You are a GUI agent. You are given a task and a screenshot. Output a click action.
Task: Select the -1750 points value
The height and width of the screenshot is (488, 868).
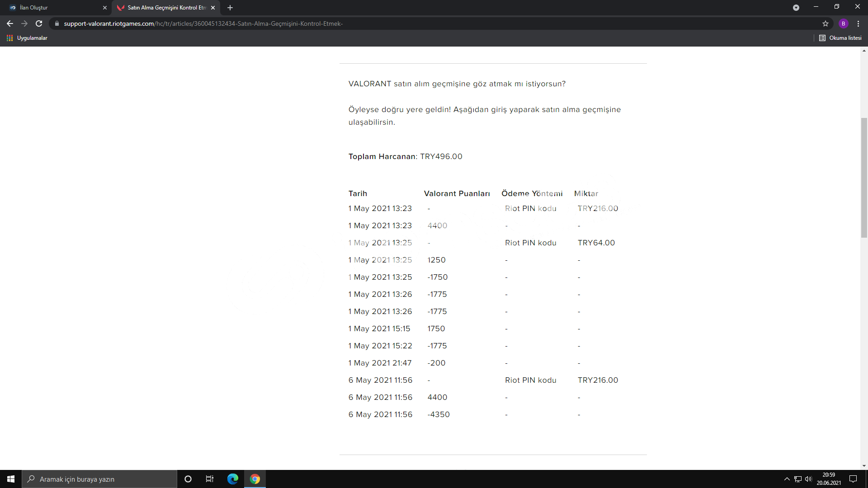438,277
